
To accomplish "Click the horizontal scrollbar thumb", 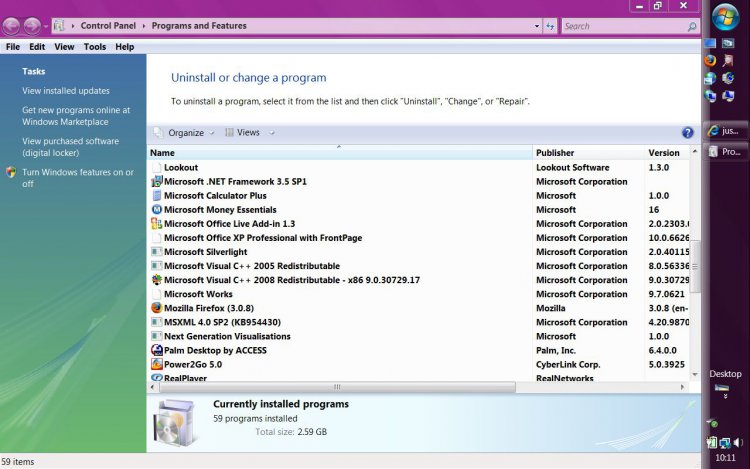I will pos(337,387).
